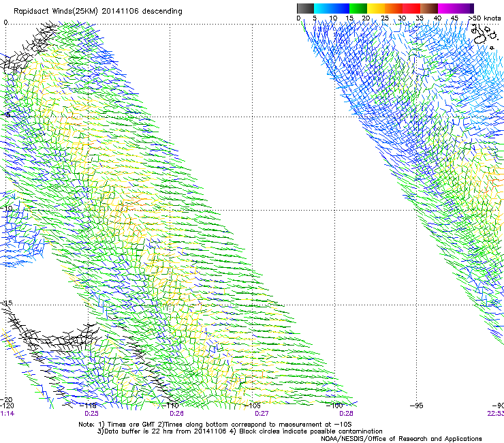Click the title 'Rapidsact Winds(25KM) 20141106 descending'
Viewport: 504px width, 443px height.
(x=98, y=12)
